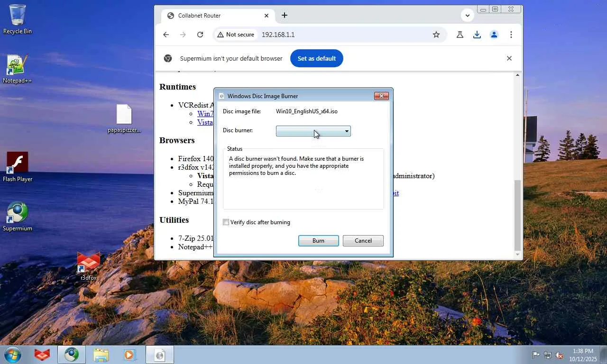607x364 pixels.
Task: Launch r3dfox from the taskbar
Action: coord(42,355)
